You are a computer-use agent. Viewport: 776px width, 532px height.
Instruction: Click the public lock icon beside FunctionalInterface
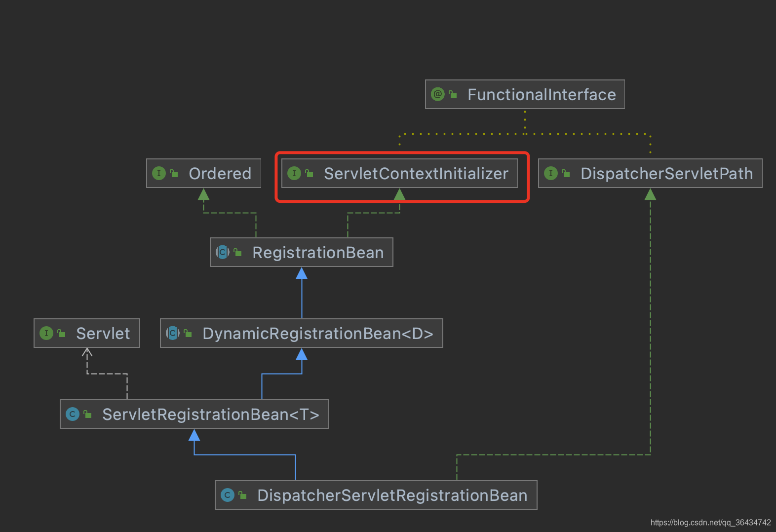[453, 94]
